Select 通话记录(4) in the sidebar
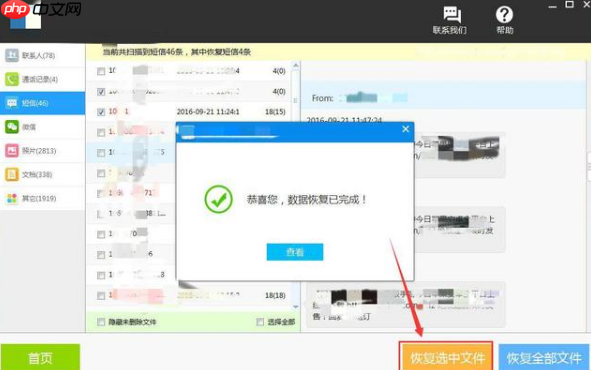 (x=43, y=79)
